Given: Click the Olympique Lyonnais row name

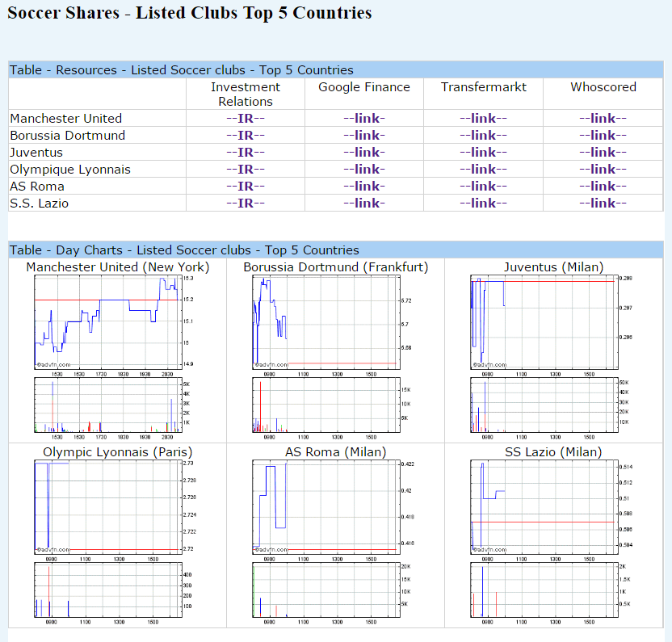Looking at the screenshot, I should [70, 170].
